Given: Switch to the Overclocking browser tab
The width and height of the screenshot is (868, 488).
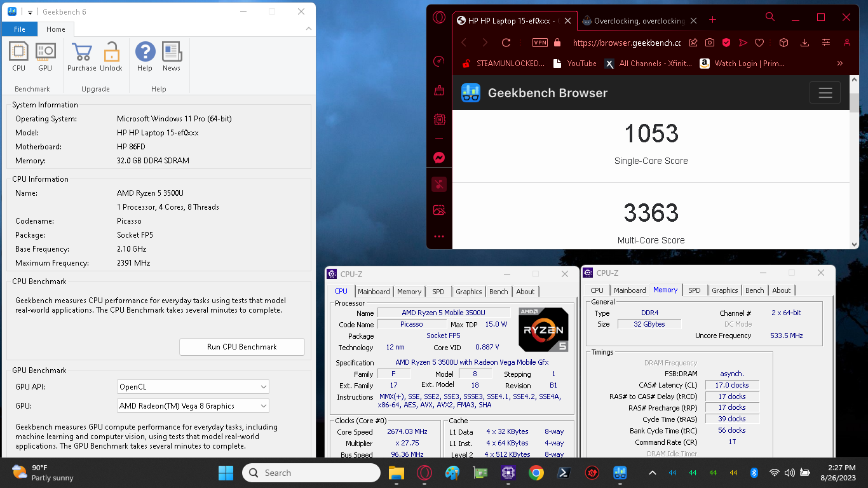Looking at the screenshot, I should [x=639, y=20].
